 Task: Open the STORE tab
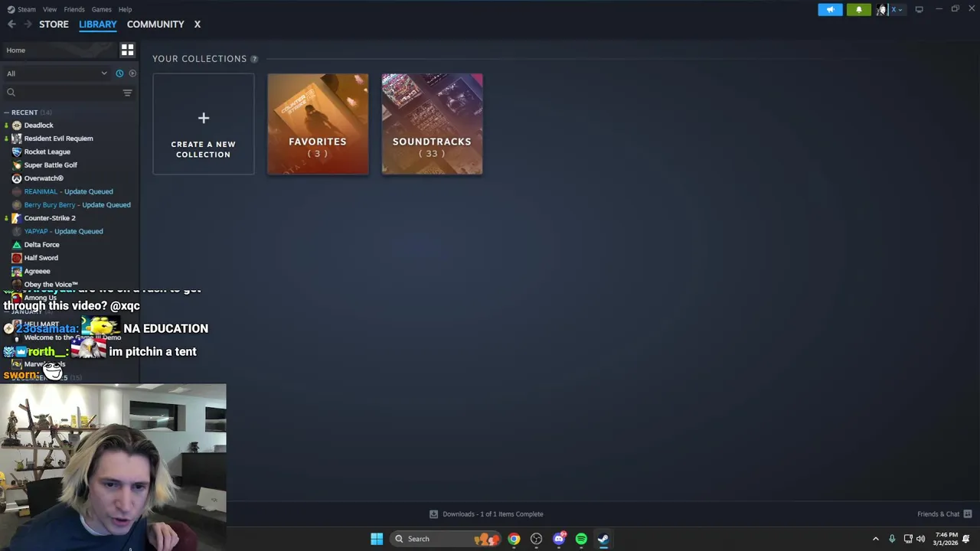tap(54, 24)
